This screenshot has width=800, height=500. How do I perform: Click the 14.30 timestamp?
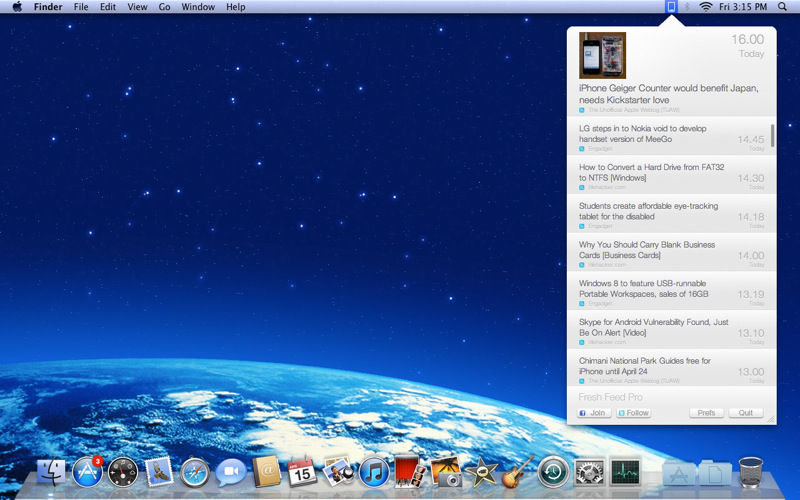point(751,178)
